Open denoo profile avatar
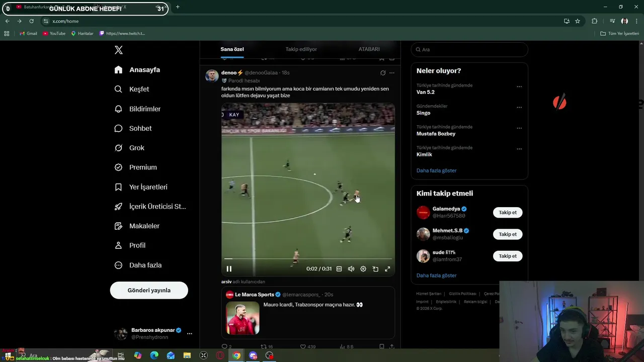 (212, 76)
